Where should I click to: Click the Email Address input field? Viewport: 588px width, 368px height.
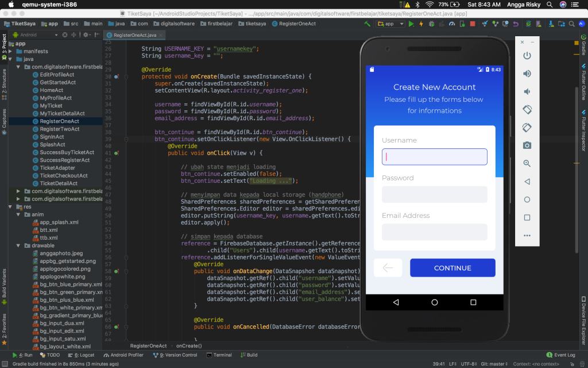(434, 232)
